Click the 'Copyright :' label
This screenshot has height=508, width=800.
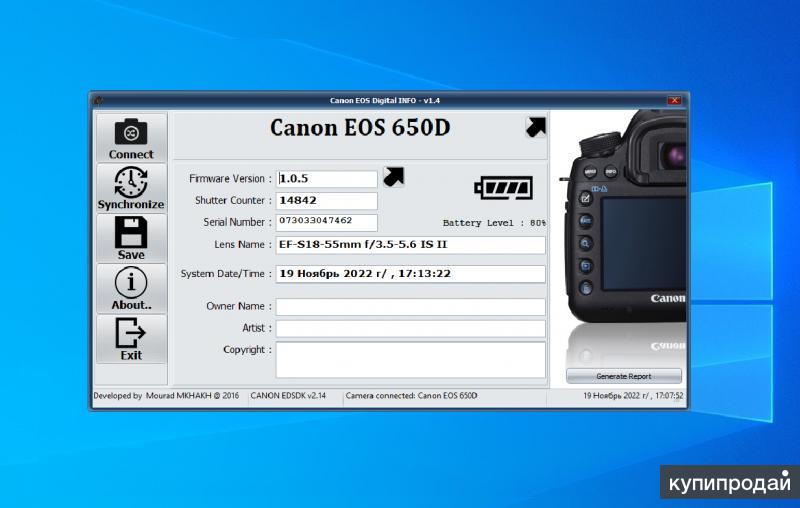(x=247, y=350)
